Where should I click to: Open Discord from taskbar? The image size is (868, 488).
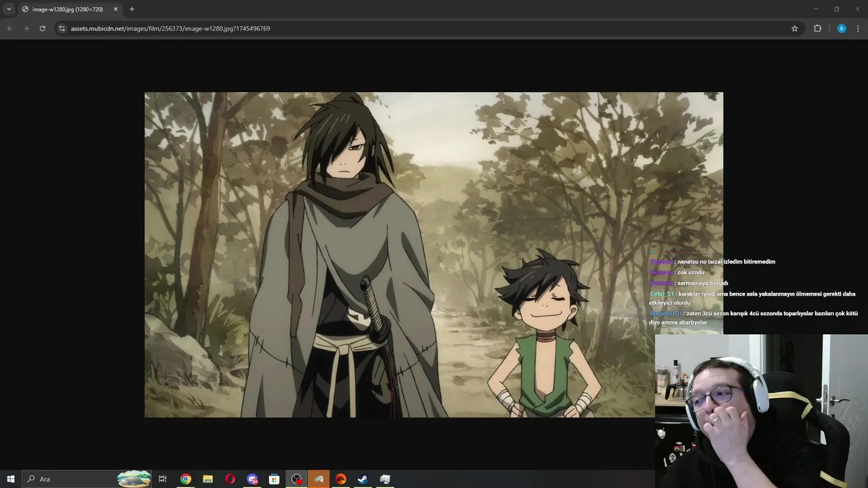tap(252, 479)
